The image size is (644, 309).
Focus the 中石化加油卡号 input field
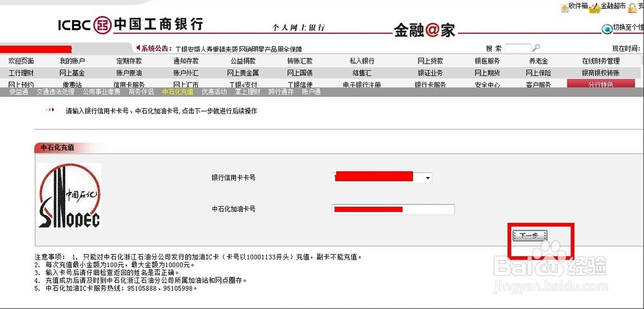[393, 209]
